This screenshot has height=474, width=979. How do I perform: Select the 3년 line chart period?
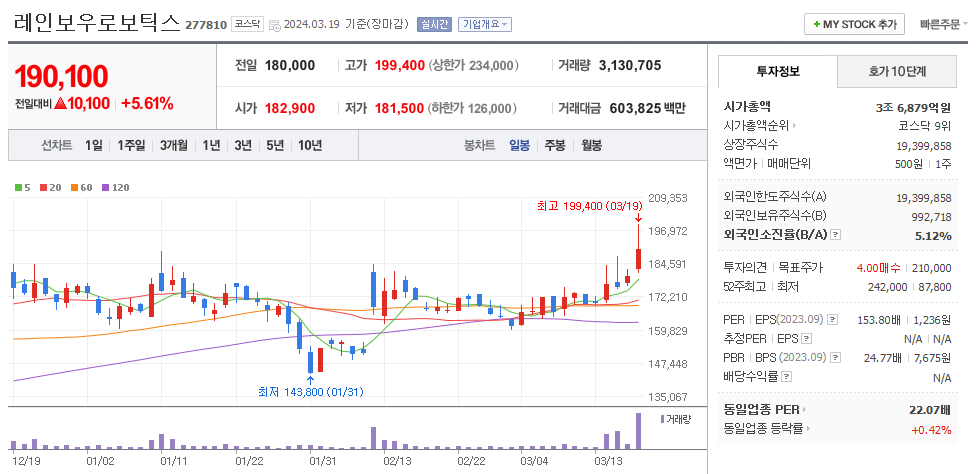[x=243, y=146]
